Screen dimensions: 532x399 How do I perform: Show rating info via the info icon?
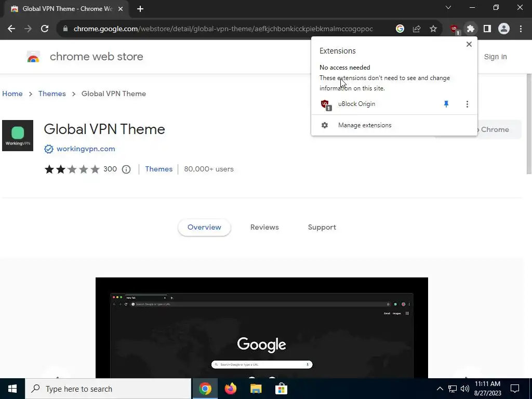pyautogui.click(x=126, y=169)
